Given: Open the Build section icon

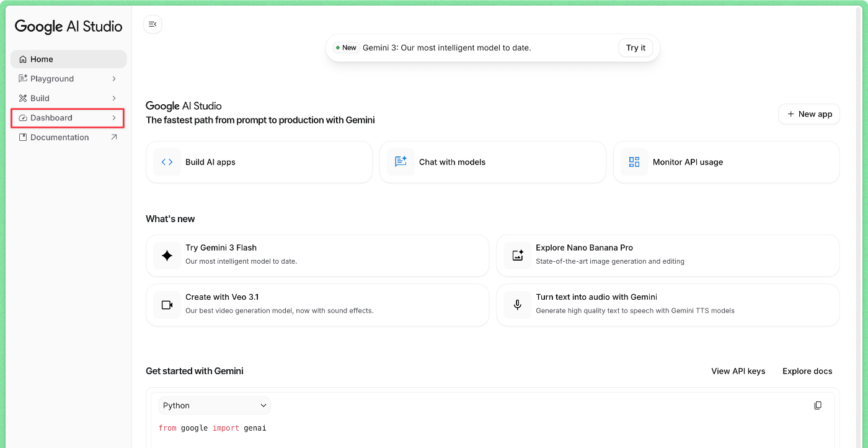Looking at the screenshot, I should click(x=22, y=98).
